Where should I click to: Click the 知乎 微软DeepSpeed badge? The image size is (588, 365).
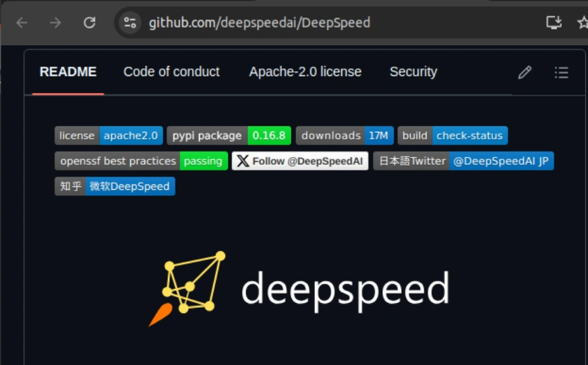[115, 186]
